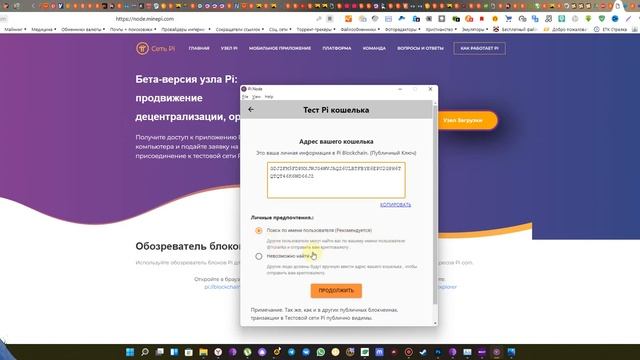Screen dimensions: 640x360
Task: Expand the 'Соц. сети' bookmarks folder
Action: (280, 29)
